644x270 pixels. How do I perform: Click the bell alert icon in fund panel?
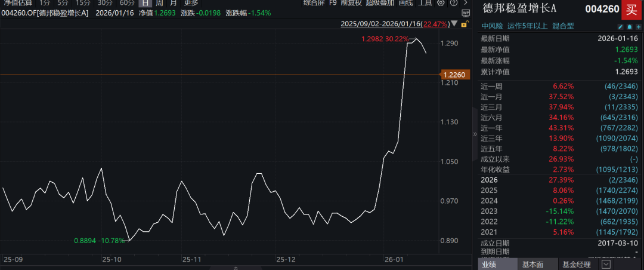click(x=629, y=27)
